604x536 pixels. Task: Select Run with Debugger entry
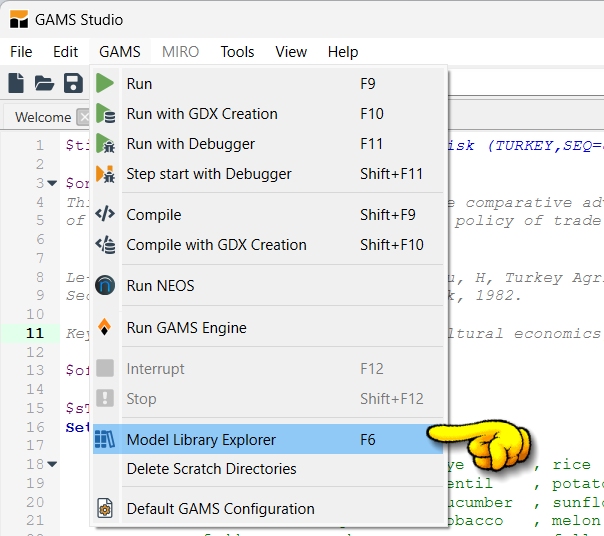click(268, 144)
